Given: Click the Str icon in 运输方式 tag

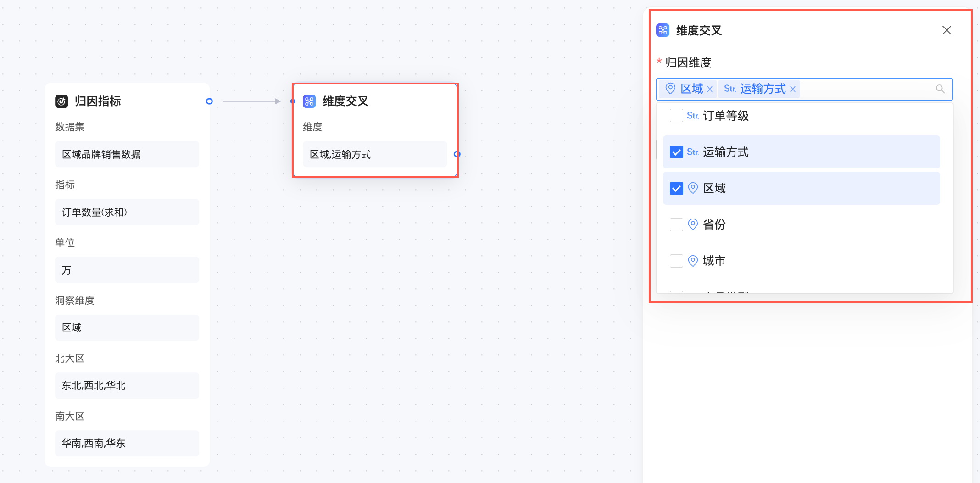Looking at the screenshot, I should point(730,89).
